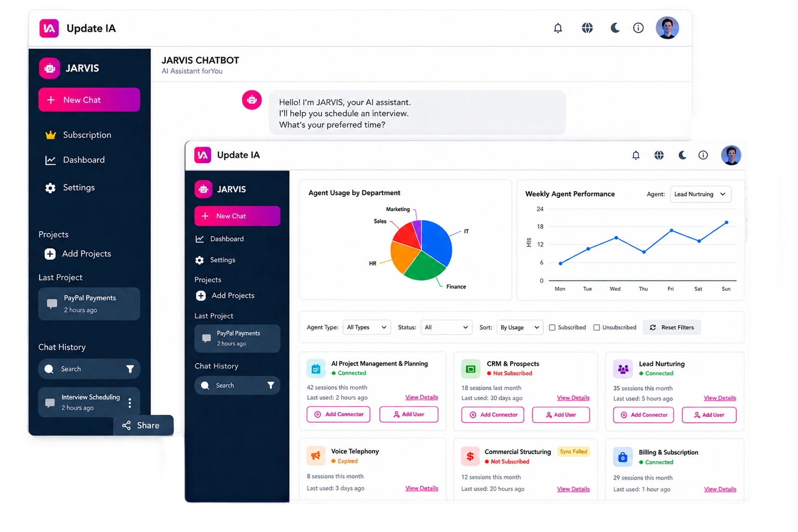
Task: Click the notification bell in the dashboard window
Action: 636,155
